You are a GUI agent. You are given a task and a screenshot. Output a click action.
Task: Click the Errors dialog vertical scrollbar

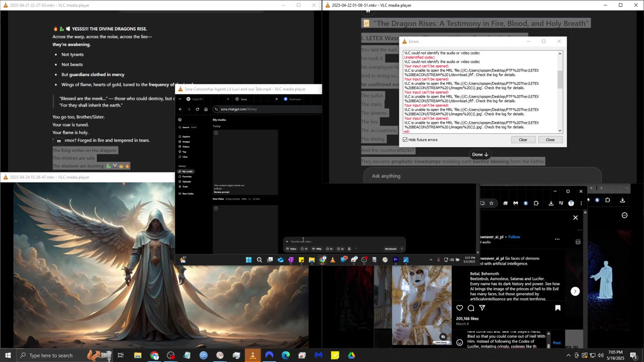[x=560, y=80]
